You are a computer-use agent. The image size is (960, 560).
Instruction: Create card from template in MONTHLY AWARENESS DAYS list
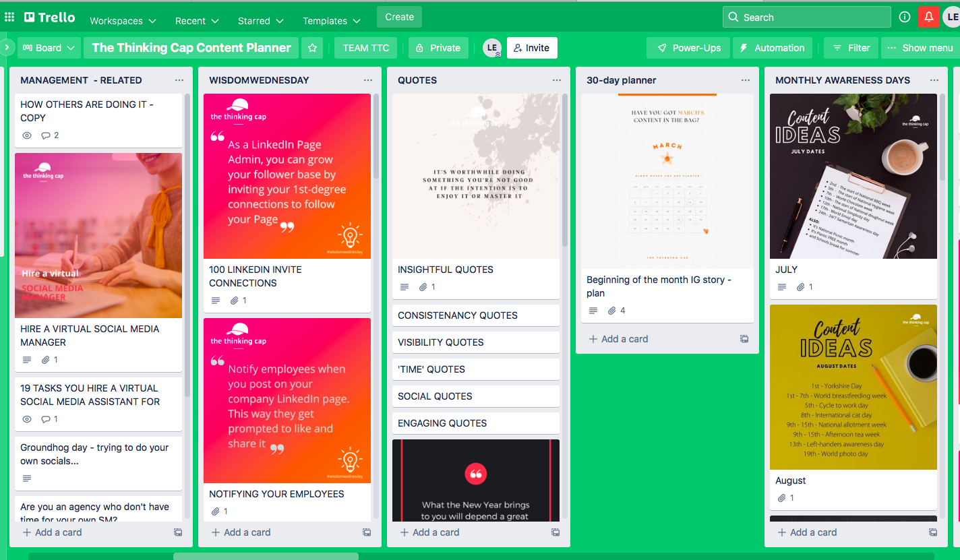933,532
